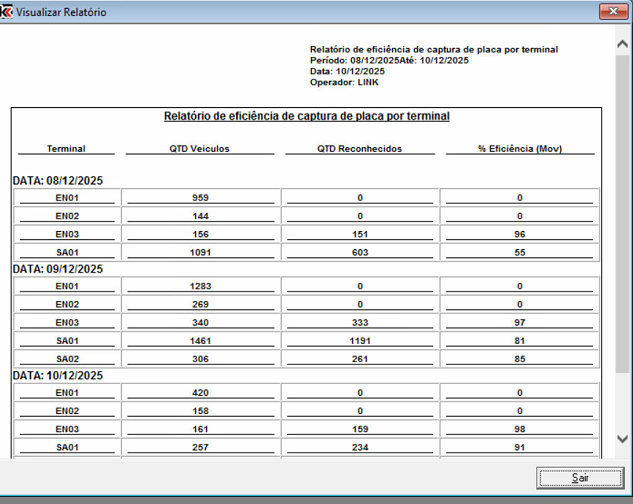The image size is (633, 504).
Task: Click the application icon in the title bar
Action: (x=8, y=12)
